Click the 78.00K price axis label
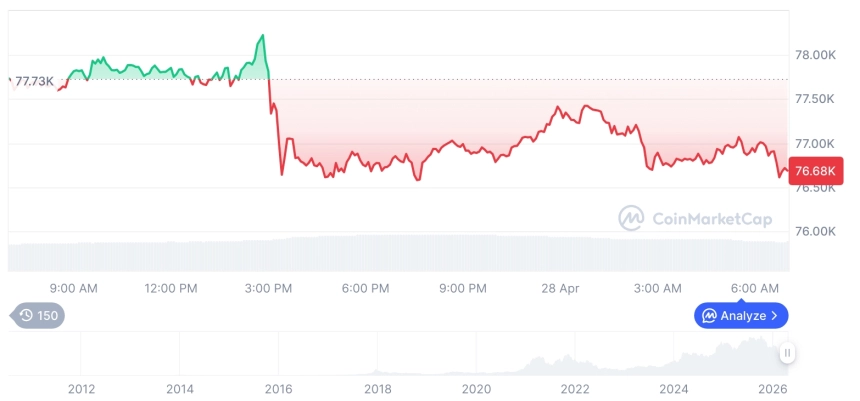 [x=815, y=56]
